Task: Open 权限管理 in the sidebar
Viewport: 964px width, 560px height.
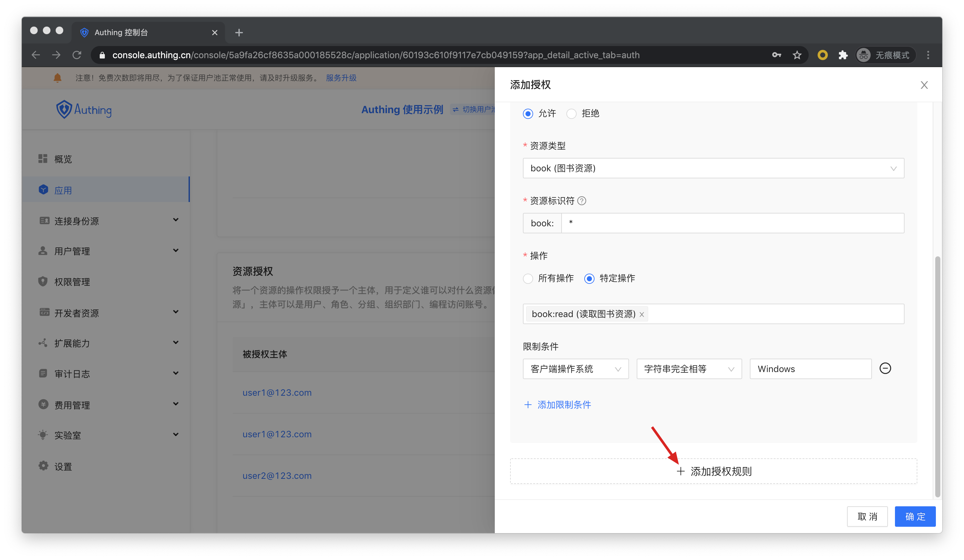Action: (72, 282)
